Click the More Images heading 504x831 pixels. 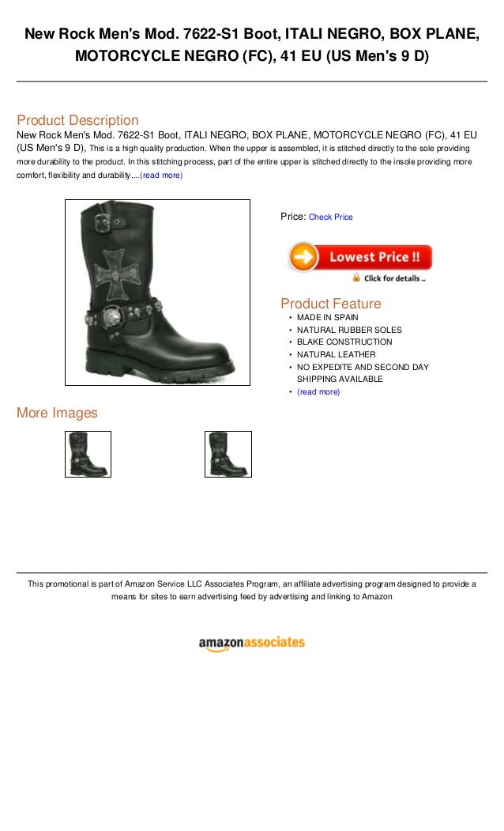click(57, 412)
